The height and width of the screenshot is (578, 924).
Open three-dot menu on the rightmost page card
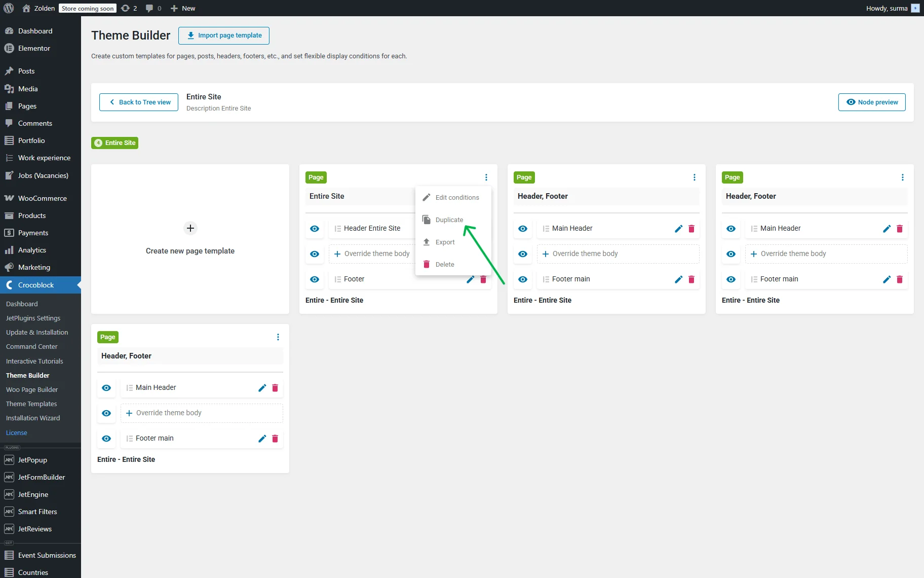(902, 177)
